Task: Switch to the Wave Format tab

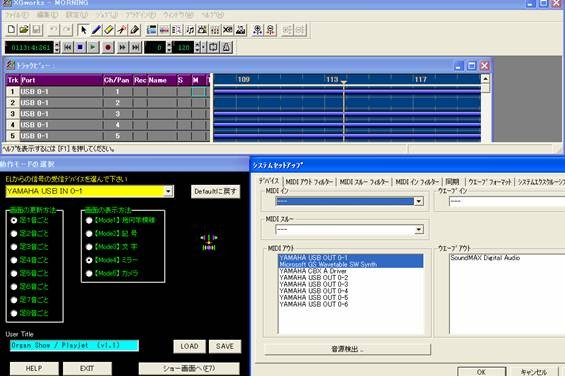Action: (x=490, y=182)
